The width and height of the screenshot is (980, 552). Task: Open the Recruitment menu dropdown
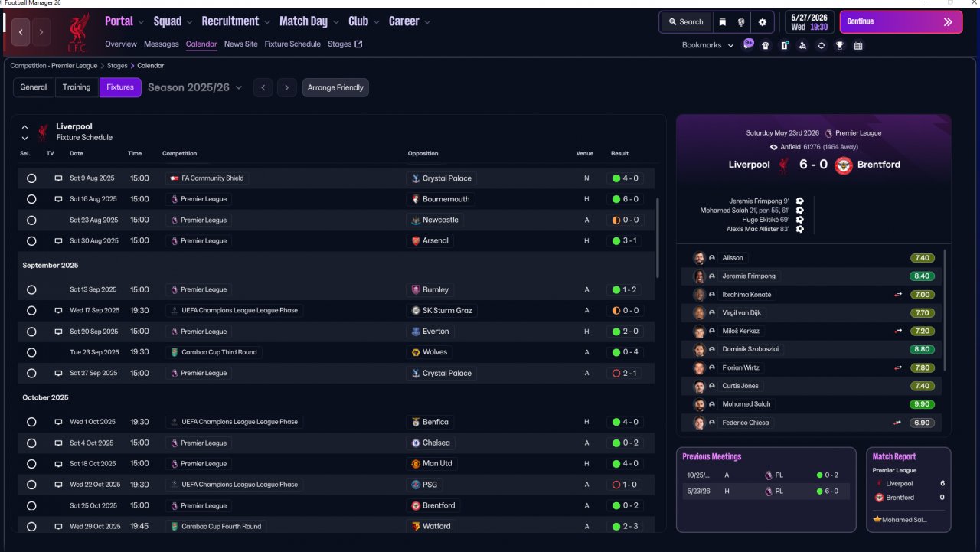click(236, 21)
